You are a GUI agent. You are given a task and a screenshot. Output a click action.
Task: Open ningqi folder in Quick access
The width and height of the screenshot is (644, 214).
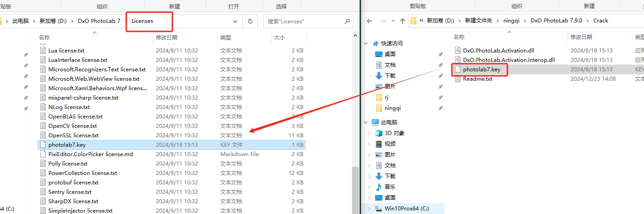pos(392,108)
